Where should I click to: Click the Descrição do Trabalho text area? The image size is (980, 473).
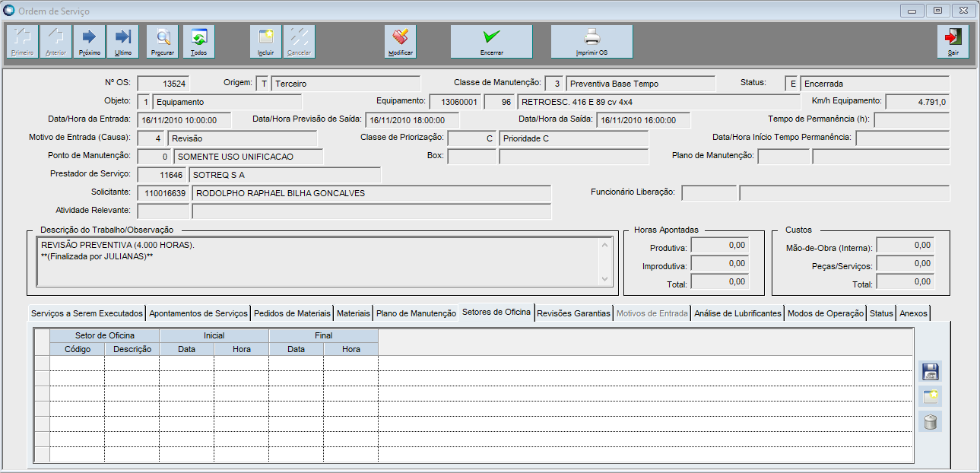pos(317,262)
